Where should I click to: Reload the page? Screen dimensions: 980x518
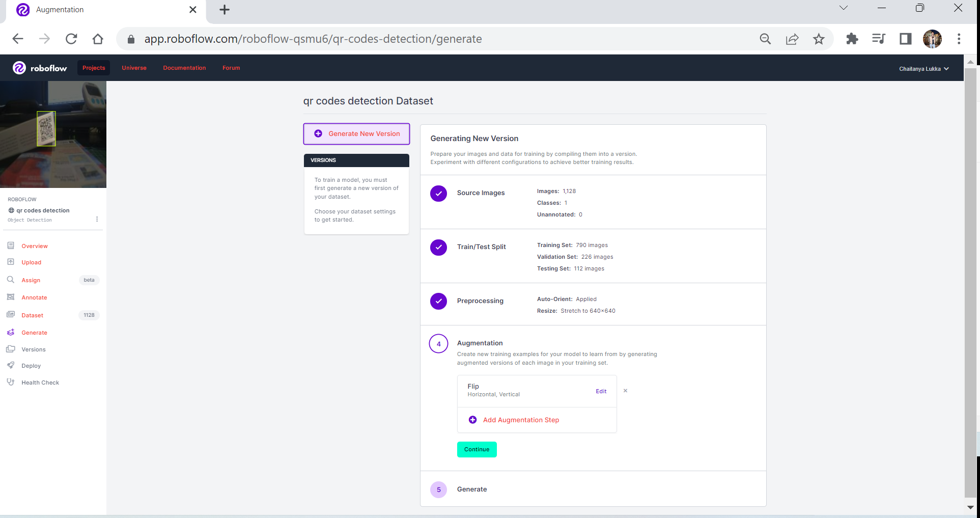[x=71, y=39]
